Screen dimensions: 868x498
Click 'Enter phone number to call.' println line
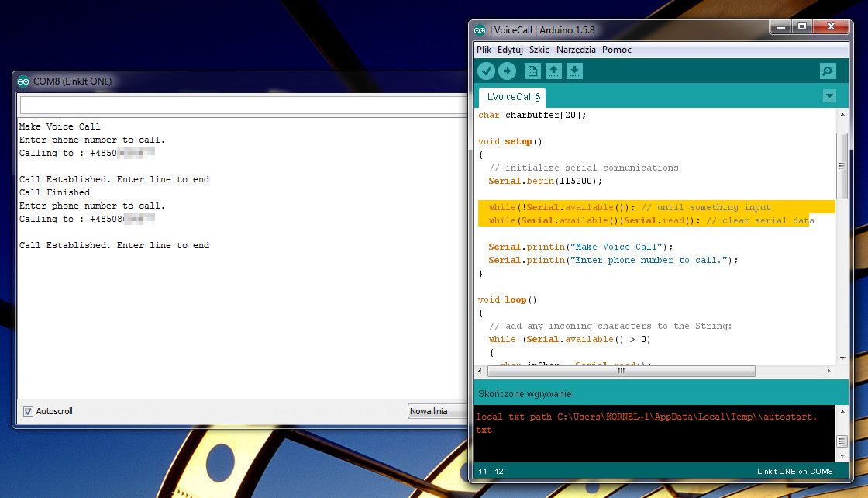tap(613, 261)
